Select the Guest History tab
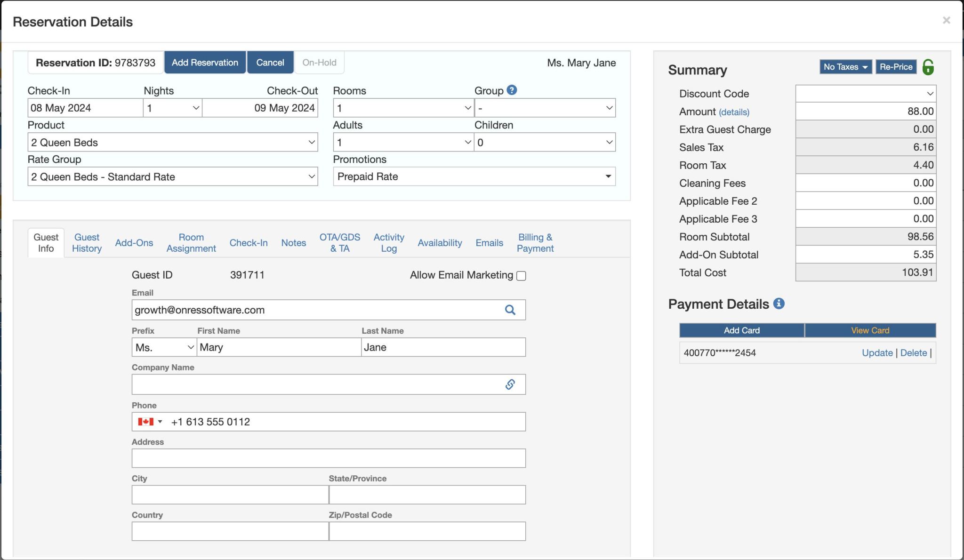Image resolution: width=964 pixels, height=560 pixels. coord(86,242)
